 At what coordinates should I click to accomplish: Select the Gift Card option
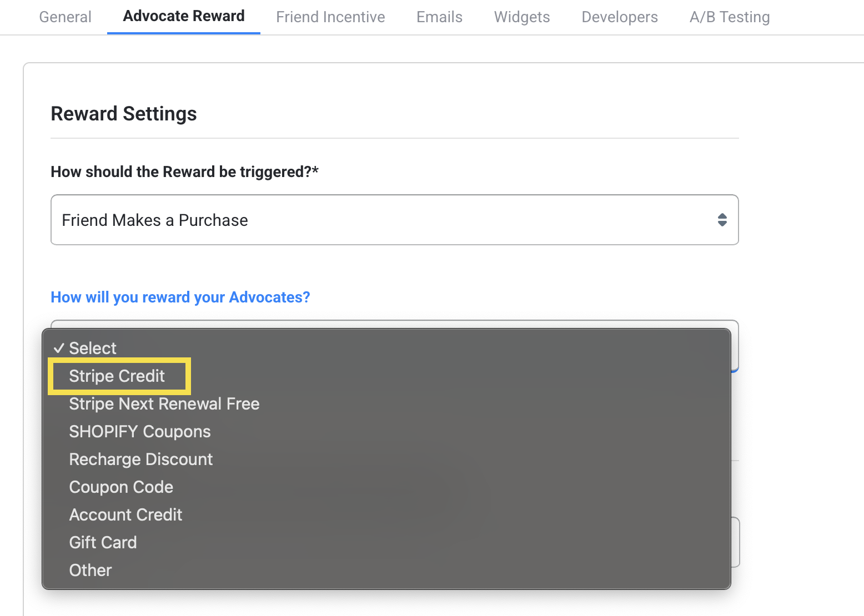coord(386,542)
